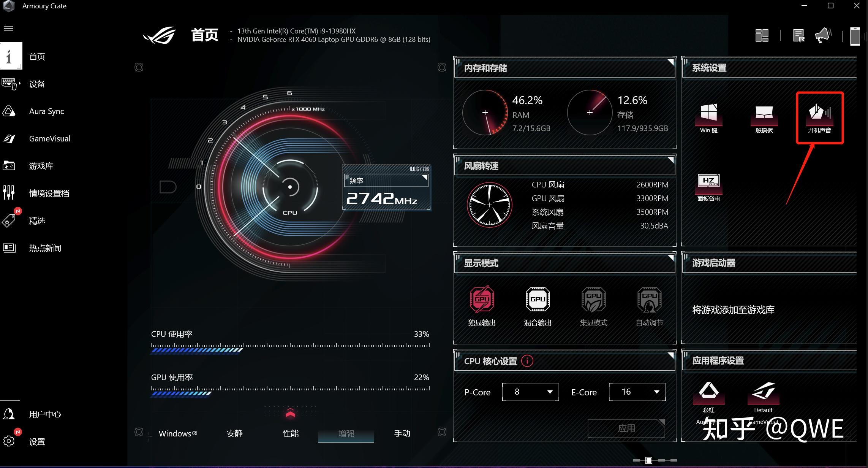868x468 pixels.
Task: Open GameVisual from the sidebar
Action: pyautogui.click(x=49, y=139)
